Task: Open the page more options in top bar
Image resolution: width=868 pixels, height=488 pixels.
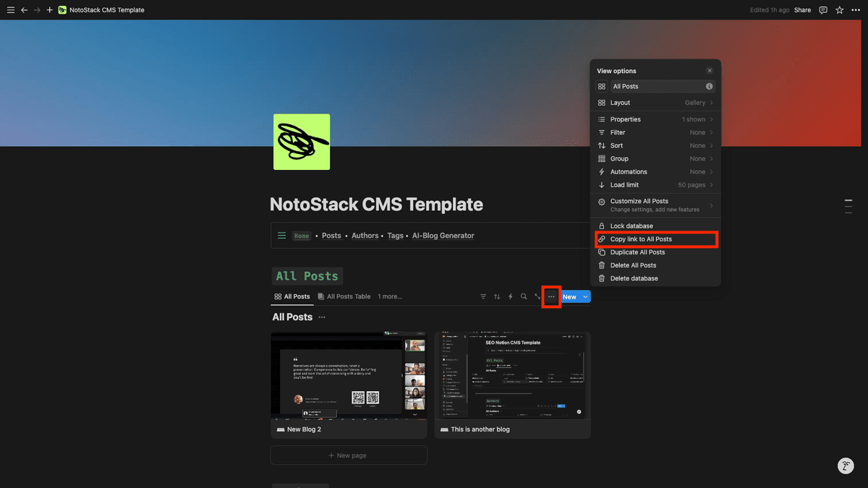Action: (856, 10)
